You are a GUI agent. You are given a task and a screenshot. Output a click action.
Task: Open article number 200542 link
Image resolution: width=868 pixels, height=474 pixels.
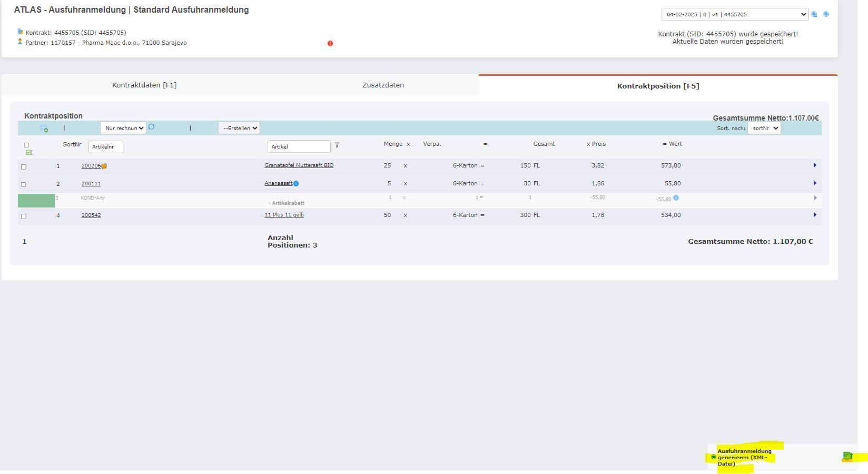click(91, 215)
